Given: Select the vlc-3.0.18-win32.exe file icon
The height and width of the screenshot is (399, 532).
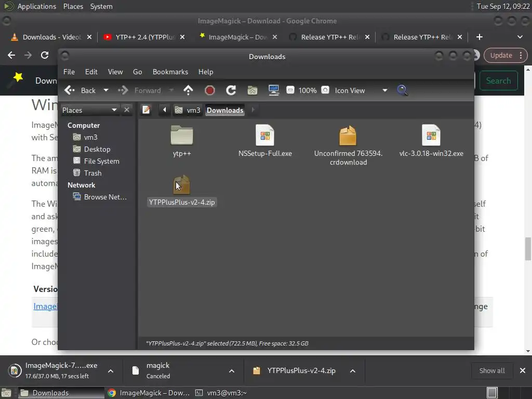Looking at the screenshot, I should [431, 135].
